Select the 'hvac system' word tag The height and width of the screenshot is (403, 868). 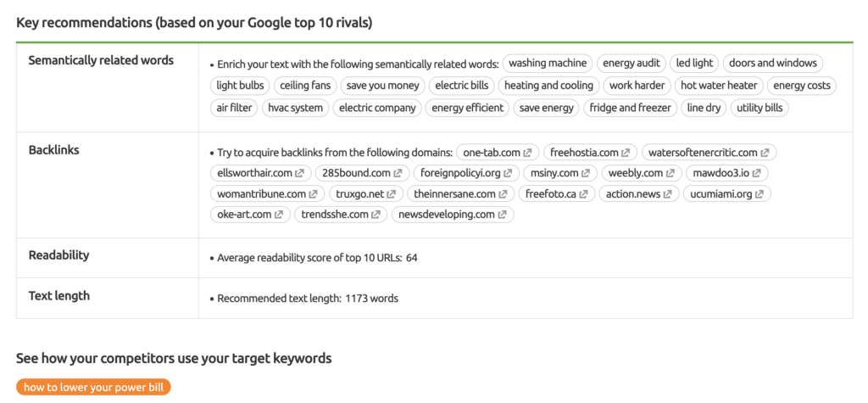pos(296,108)
